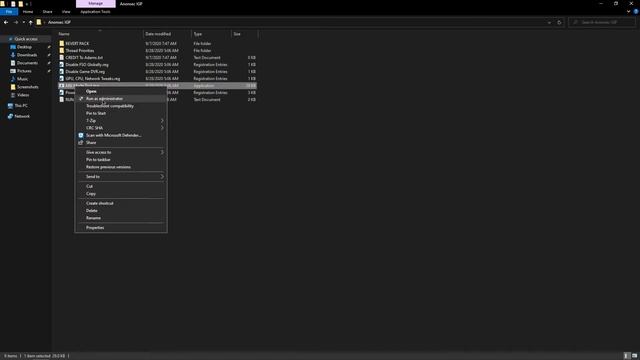640x360 pixels.
Task: Choose Delete in the context menu
Action: point(121,211)
